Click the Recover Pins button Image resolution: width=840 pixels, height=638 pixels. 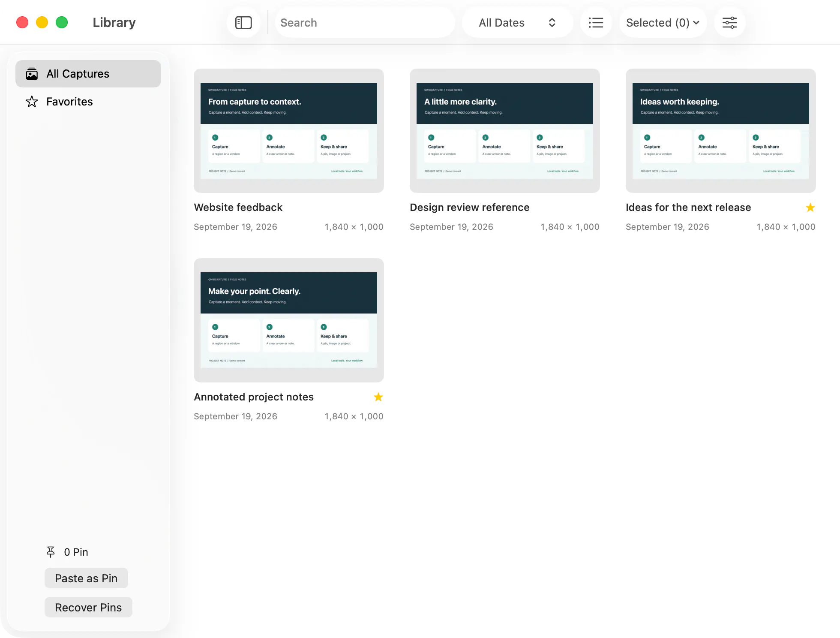tap(88, 608)
